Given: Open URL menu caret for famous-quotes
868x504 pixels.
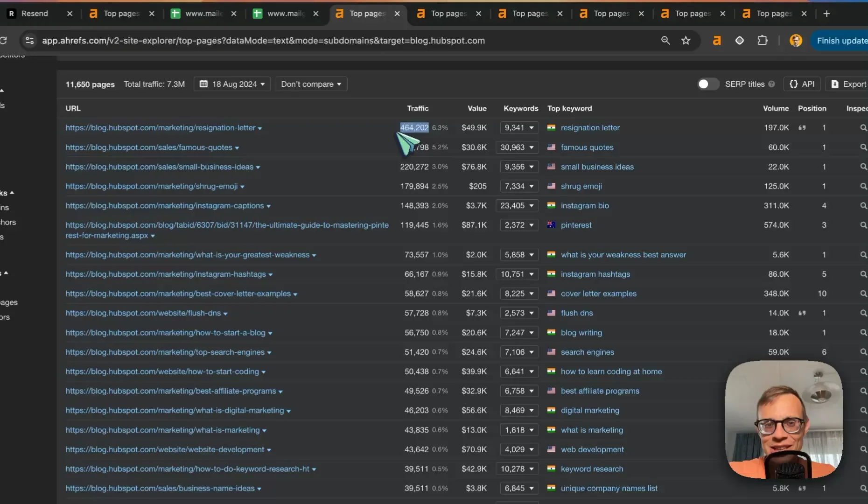Looking at the screenshot, I should pyautogui.click(x=237, y=148).
